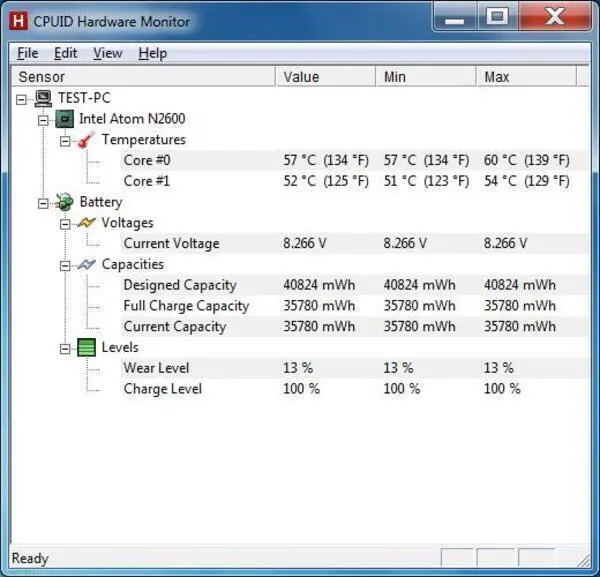
Task: Collapse the Temperatures section
Action: [65, 141]
